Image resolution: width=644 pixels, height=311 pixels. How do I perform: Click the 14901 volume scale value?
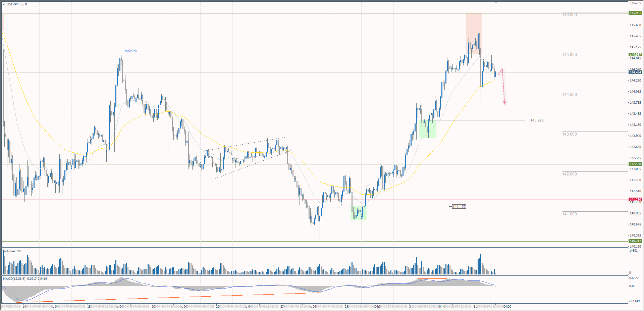(x=634, y=251)
